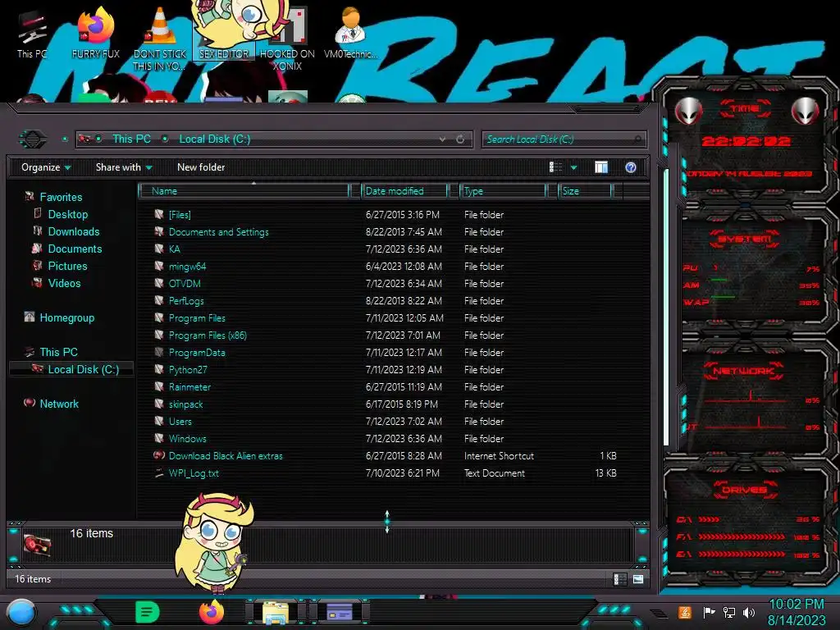Click the New folder button
The width and height of the screenshot is (840, 630).
pyautogui.click(x=201, y=167)
